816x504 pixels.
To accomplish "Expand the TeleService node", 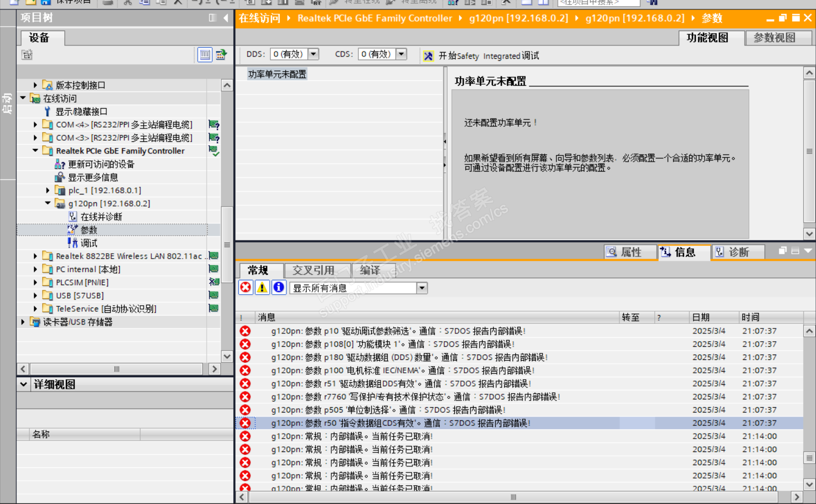I will pyautogui.click(x=35, y=309).
